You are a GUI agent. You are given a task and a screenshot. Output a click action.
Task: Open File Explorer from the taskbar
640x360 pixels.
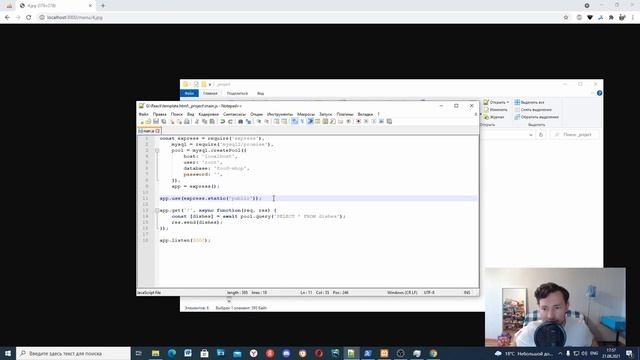pos(156,353)
